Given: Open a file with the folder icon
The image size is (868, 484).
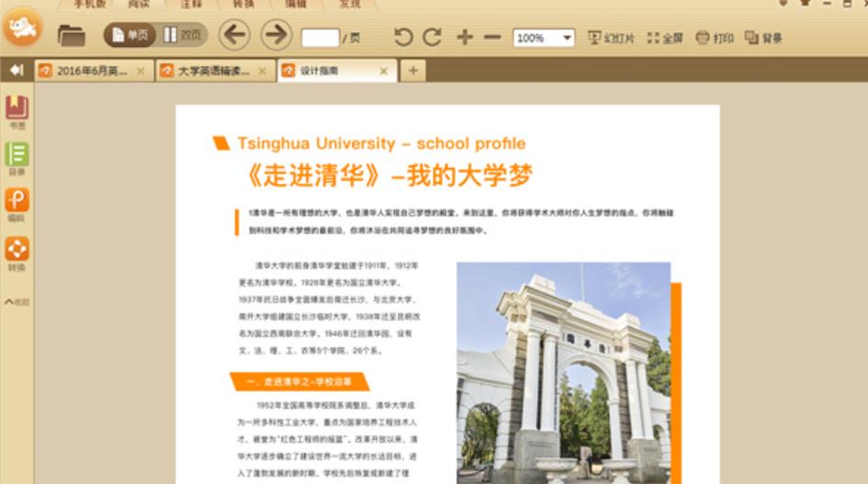Looking at the screenshot, I should point(72,36).
